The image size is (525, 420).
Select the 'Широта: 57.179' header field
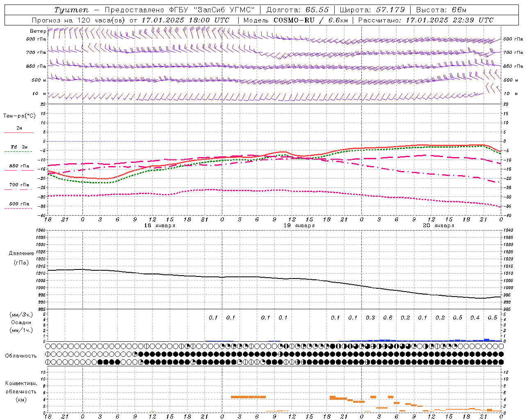pyautogui.click(x=372, y=10)
